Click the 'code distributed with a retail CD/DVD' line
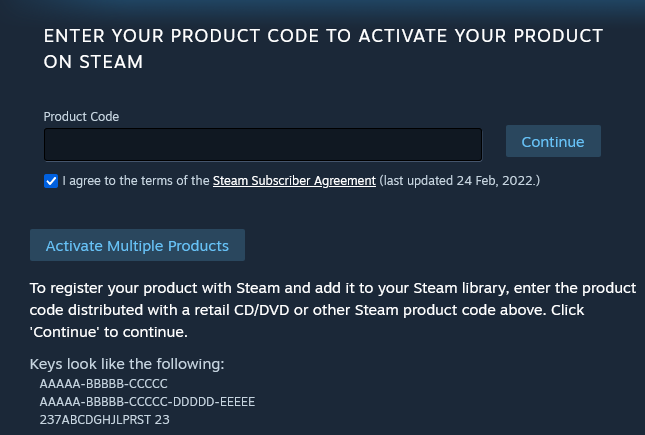This screenshot has width=645, height=435. coord(307,310)
